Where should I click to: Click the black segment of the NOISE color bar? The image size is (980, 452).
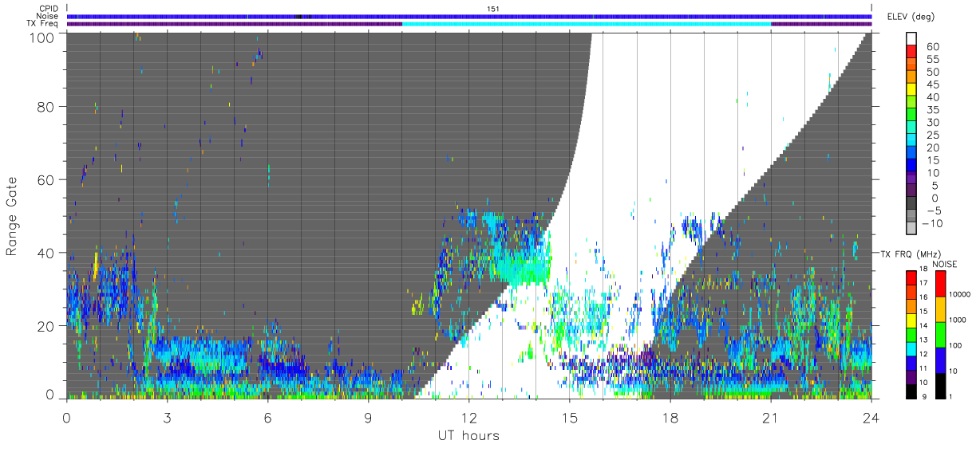[941, 386]
